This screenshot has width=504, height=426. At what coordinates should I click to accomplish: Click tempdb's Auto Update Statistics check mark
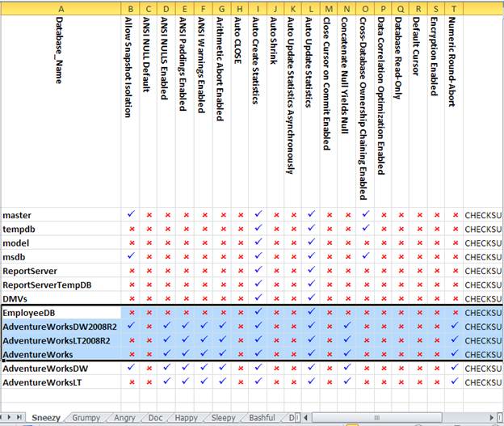311,228
